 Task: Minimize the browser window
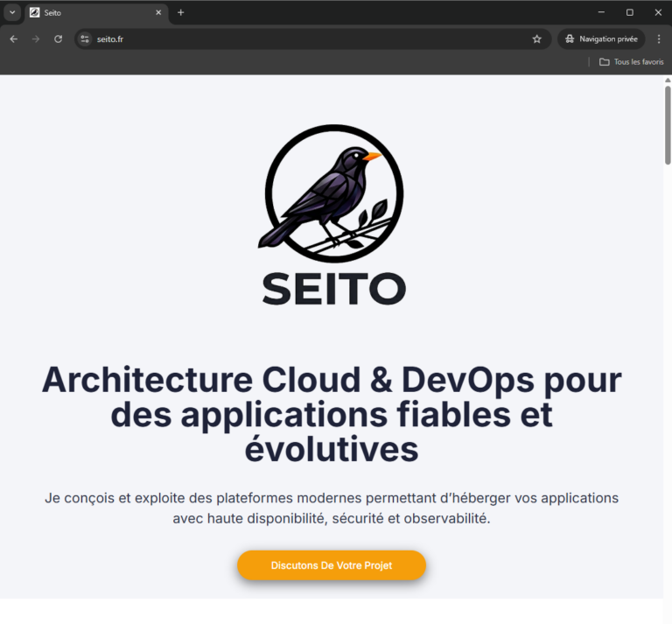point(601,12)
